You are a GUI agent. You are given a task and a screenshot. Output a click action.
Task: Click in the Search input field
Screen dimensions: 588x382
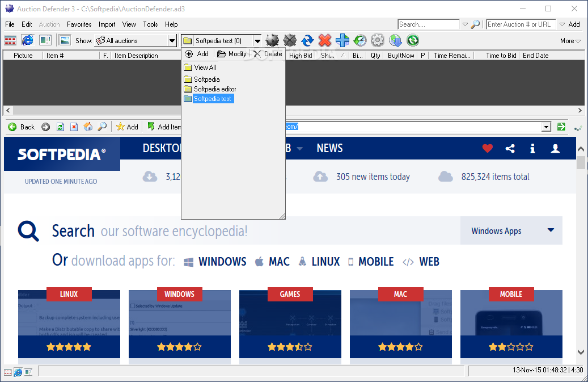(429, 24)
